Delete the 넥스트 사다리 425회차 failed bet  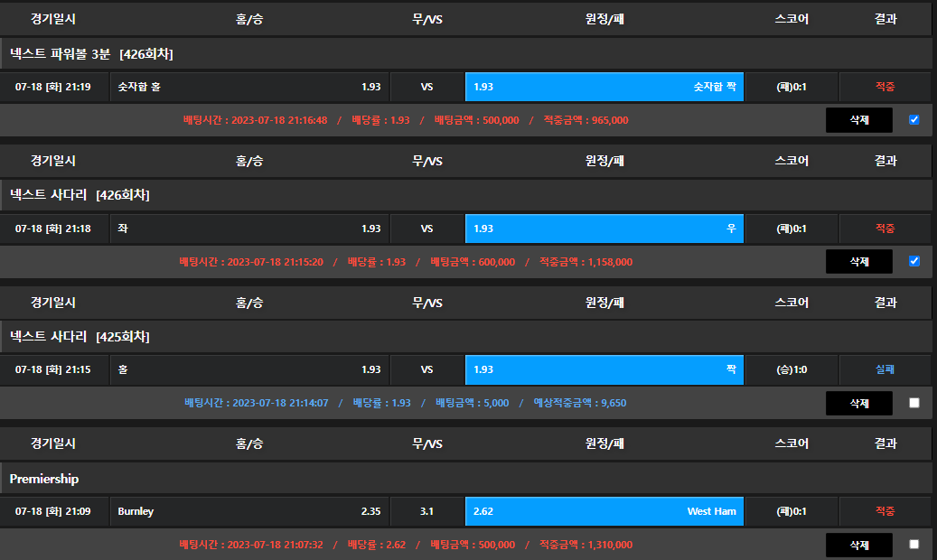(858, 403)
